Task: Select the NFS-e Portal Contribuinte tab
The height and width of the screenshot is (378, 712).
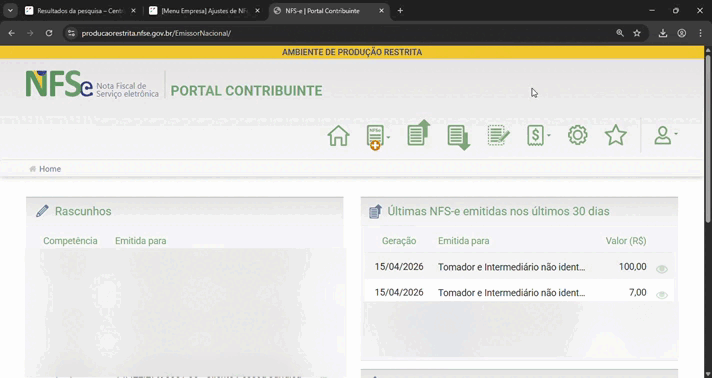Action: (328, 11)
